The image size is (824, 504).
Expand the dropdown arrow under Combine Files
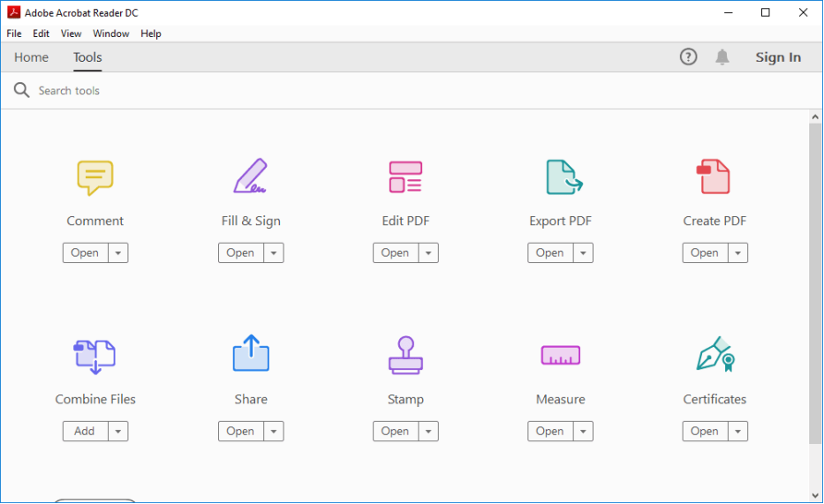(118, 432)
